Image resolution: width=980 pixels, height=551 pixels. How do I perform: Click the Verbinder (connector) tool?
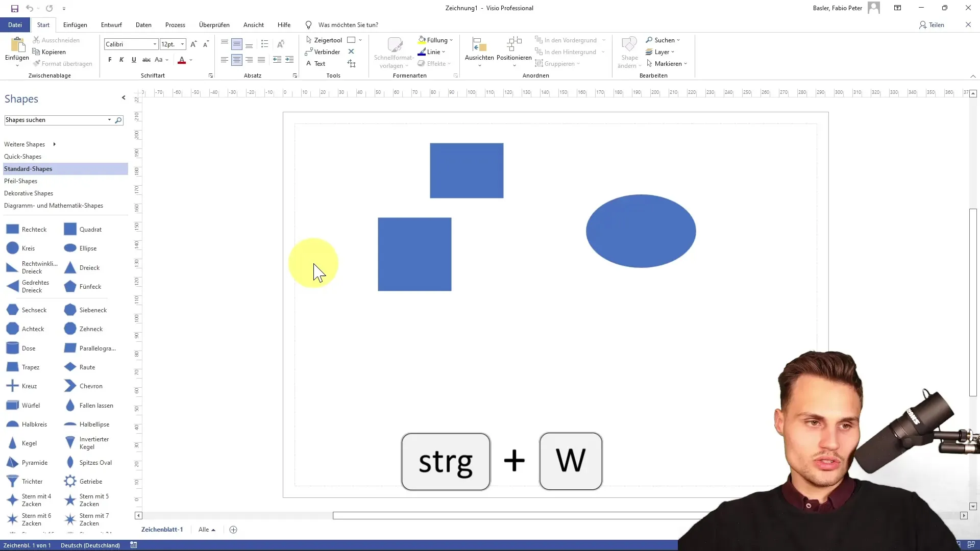325,52
